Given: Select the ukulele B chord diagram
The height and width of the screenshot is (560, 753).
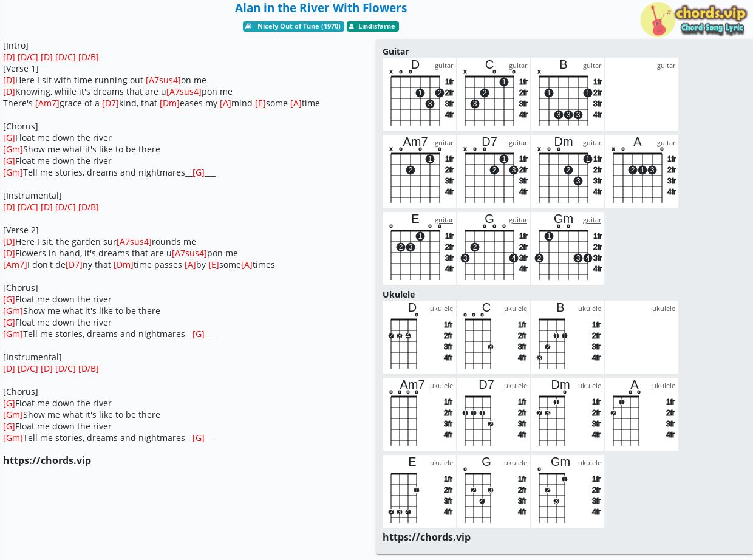Looking at the screenshot, I should pyautogui.click(x=568, y=337).
